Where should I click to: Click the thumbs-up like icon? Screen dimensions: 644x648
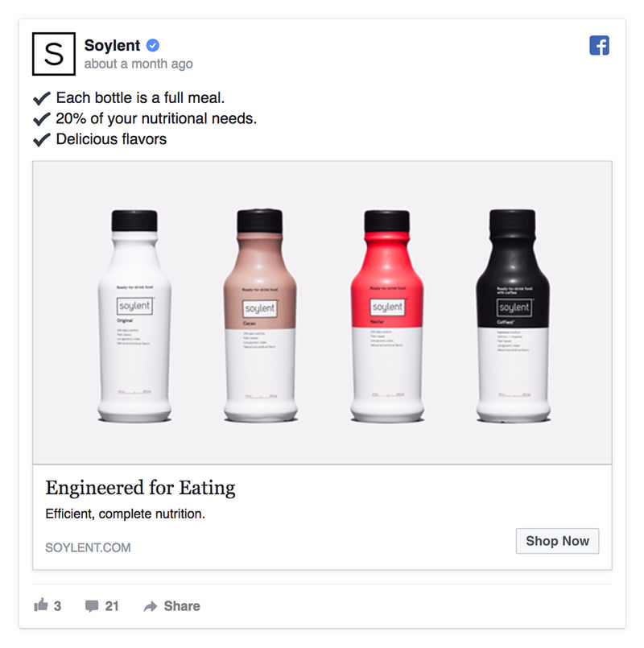coord(41,605)
